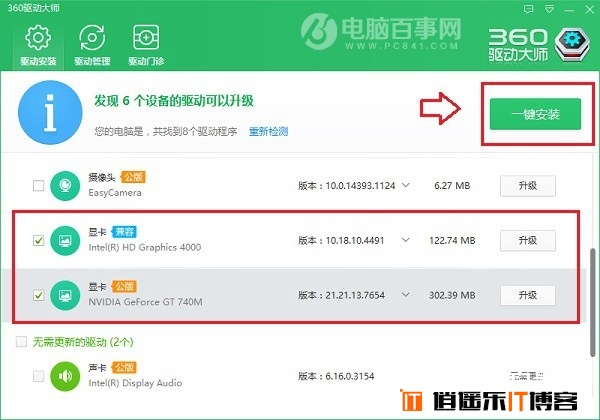Expand version dropdown for EasyCamera 10.0.14393.1124
Image resolution: width=600 pixels, height=420 pixels.
(406, 186)
